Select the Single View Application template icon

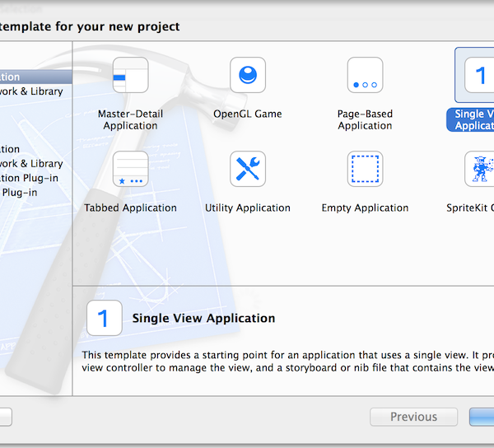tap(479, 75)
